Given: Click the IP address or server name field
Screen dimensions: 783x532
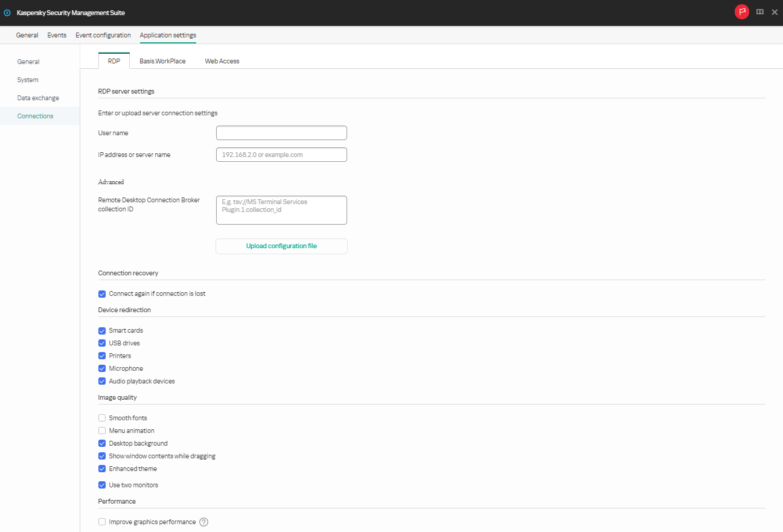Looking at the screenshot, I should [x=281, y=154].
